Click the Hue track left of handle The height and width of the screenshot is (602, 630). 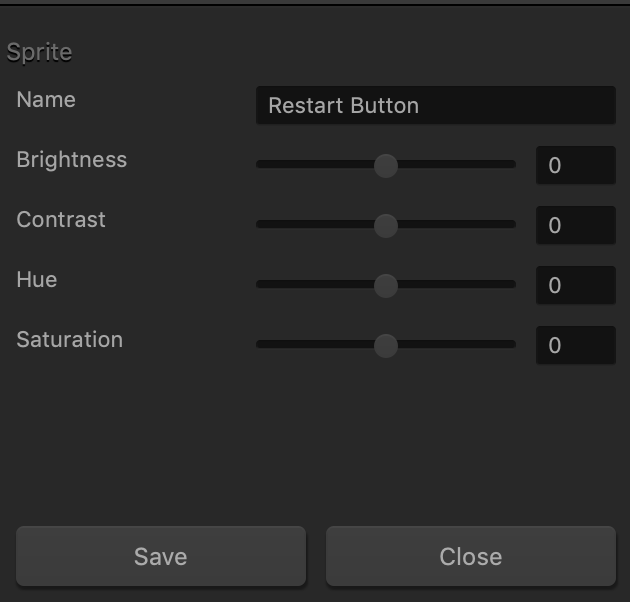tap(315, 284)
